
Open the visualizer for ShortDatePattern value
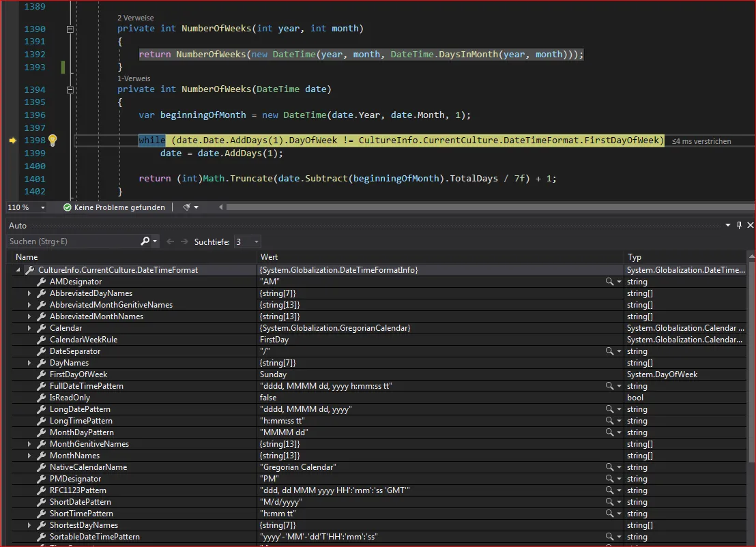click(x=609, y=502)
